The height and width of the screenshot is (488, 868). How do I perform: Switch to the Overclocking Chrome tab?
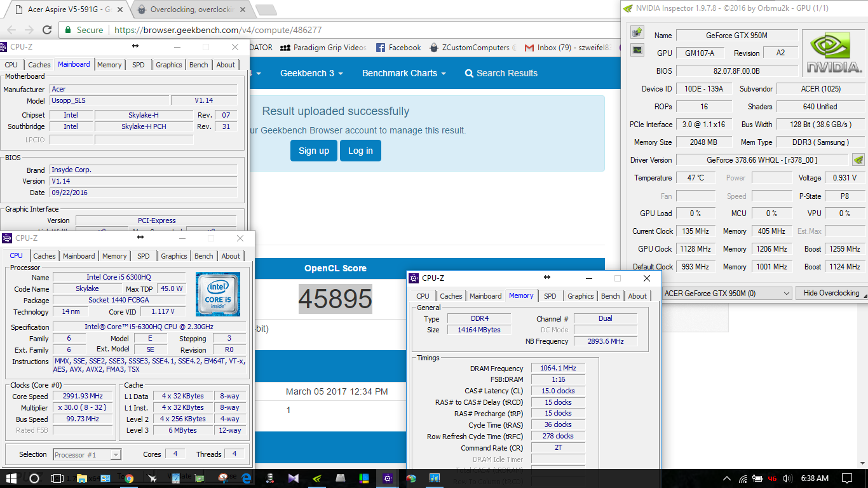pos(193,10)
